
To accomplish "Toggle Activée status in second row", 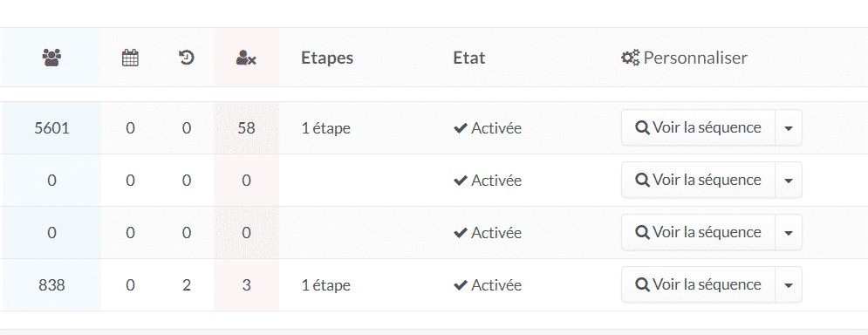I will [487, 181].
